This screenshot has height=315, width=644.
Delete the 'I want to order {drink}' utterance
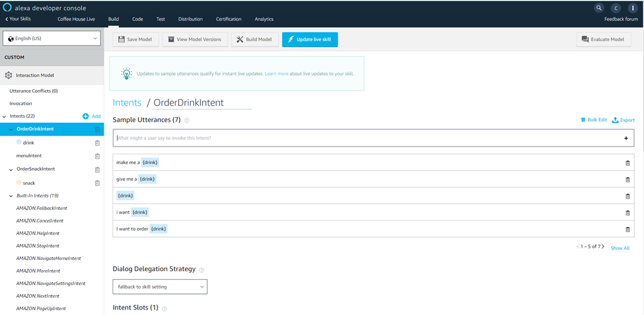[x=627, y=229]
